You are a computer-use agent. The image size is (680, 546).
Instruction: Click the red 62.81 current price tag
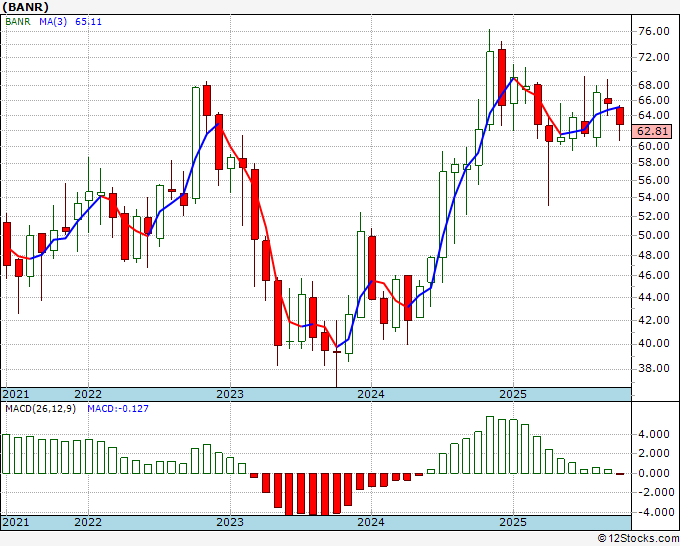click(x=652, y=131)
